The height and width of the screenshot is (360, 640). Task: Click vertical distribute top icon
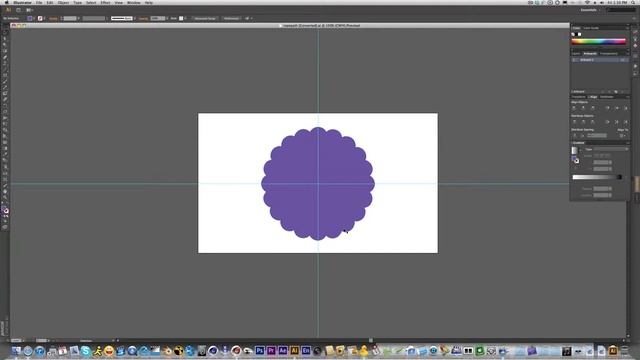pos(574,122)
